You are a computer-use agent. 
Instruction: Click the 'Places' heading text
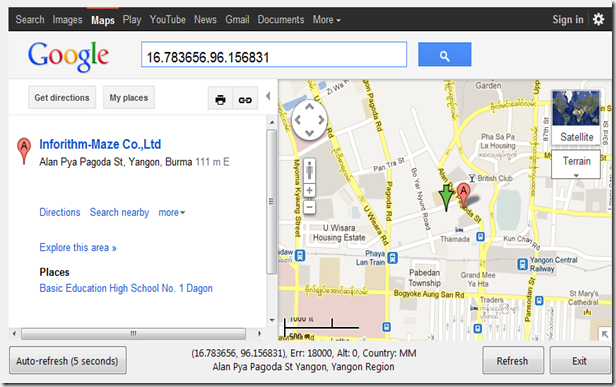click(54, 272)
